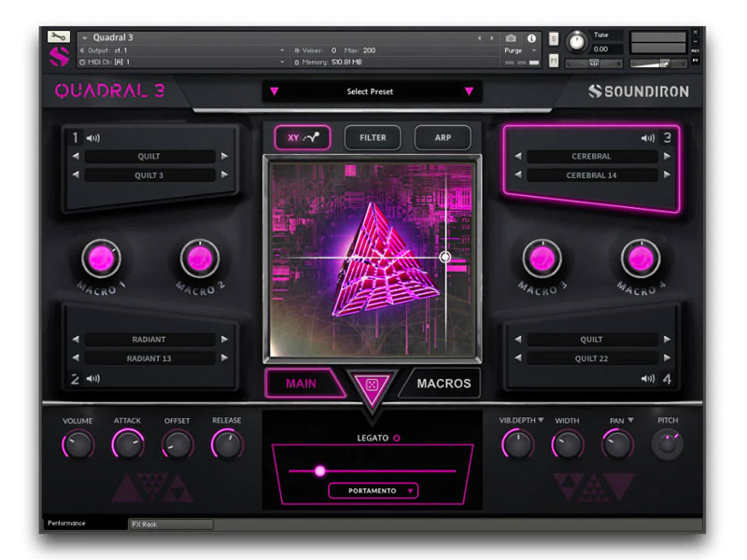This screenshot has height=560, width=747.
Task: Click the PITCH knob
Action: pyautogui.click(x=668, y=445)
